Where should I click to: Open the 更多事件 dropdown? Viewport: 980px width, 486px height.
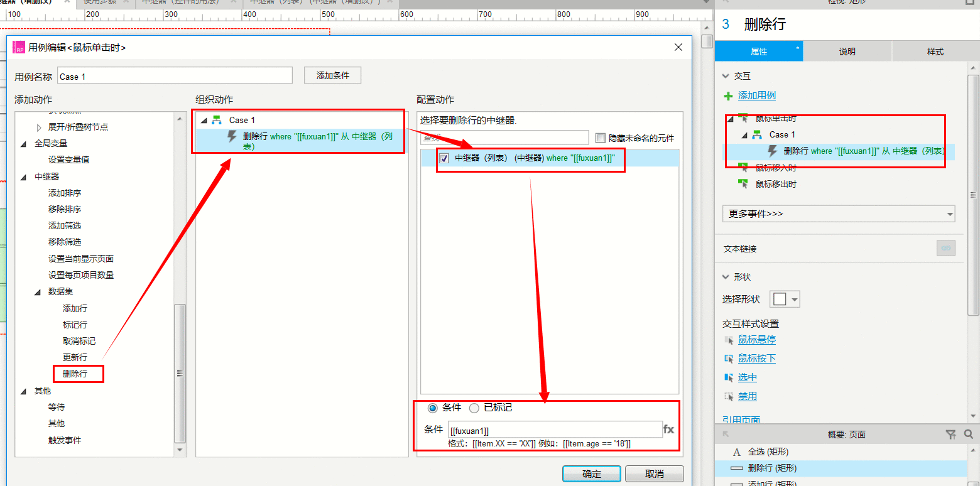point(839,213)
